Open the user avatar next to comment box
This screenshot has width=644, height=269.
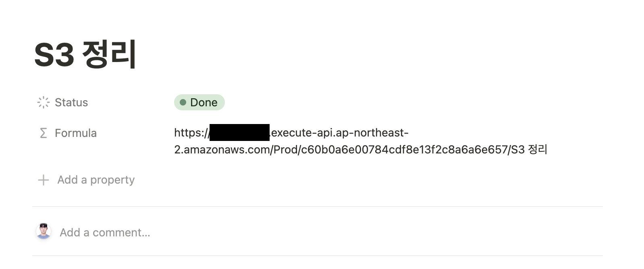tap(44, 232)
